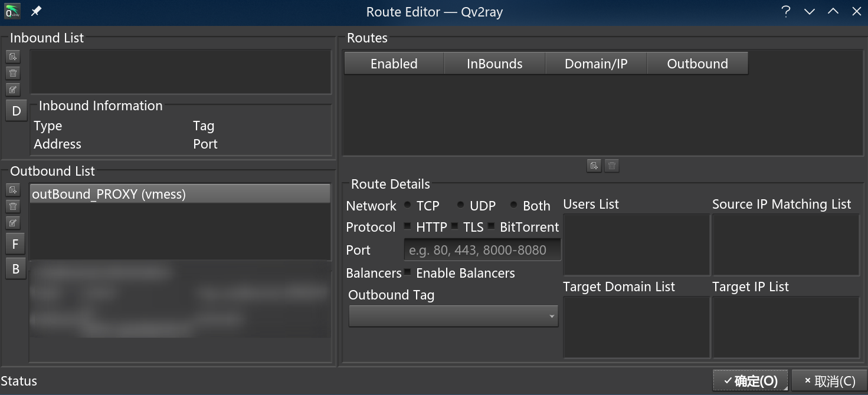This screenshot has width=868, height=395.
Task: Add a new inbound entry
Action: (x=12, y=56)
